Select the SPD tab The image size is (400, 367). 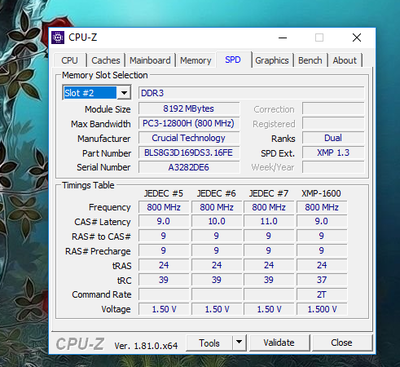coord(233,60)
